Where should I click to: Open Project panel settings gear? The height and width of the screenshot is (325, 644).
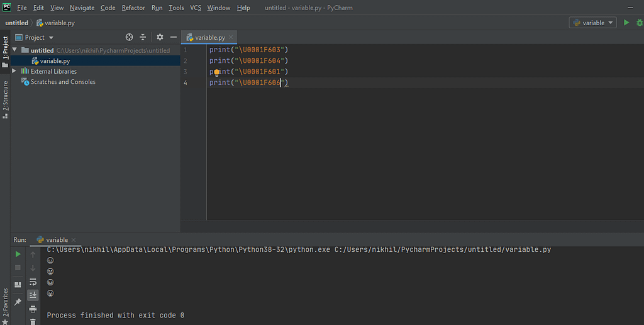(x=160, y=37)
